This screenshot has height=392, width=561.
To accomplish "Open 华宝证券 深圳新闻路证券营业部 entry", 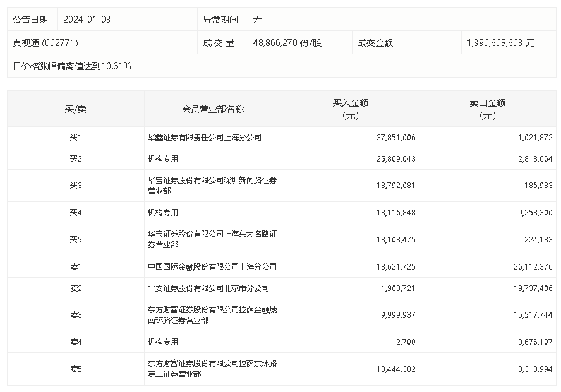I will [212, 185].
